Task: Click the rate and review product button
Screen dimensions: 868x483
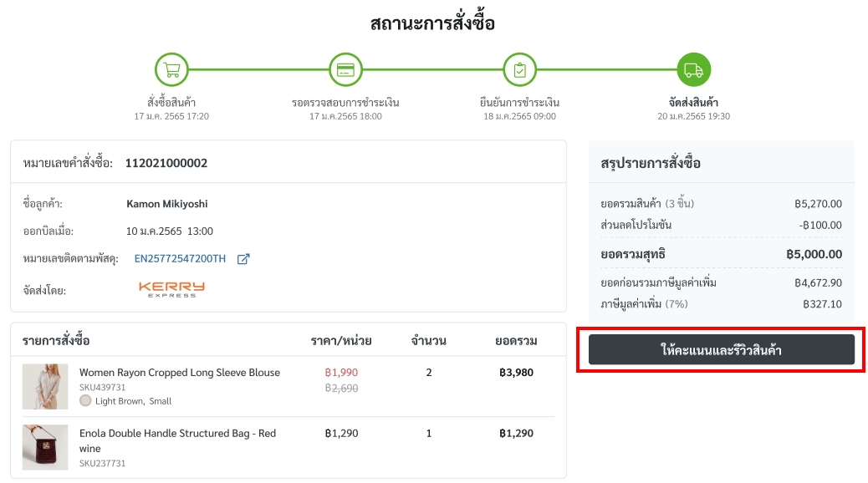Action: coord(722,349)
